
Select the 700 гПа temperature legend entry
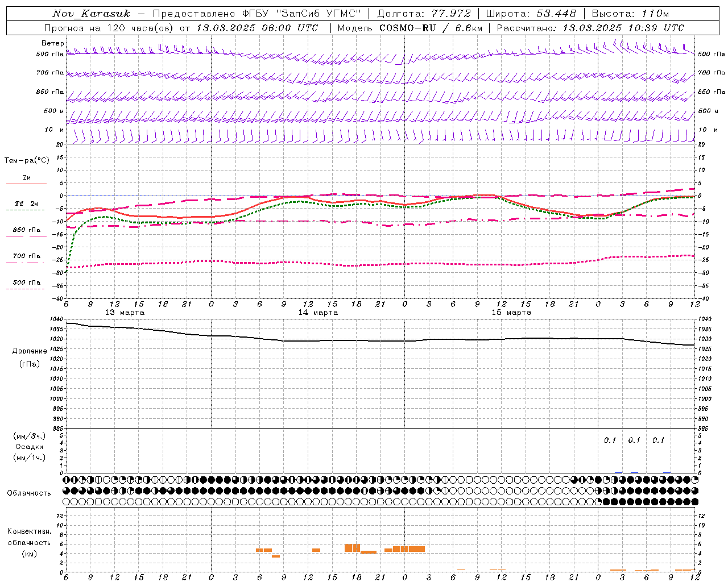(27, 256)
